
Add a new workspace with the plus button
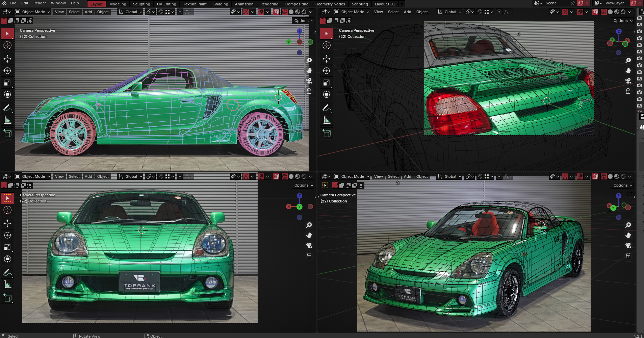402,4
